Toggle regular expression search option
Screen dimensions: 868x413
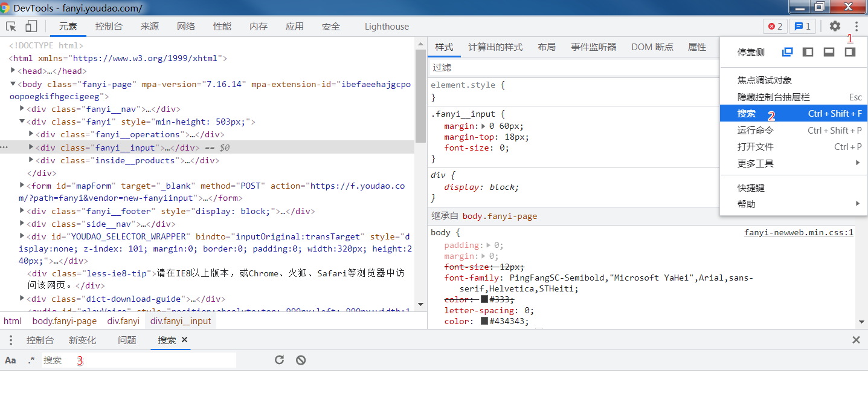[31, 360]
